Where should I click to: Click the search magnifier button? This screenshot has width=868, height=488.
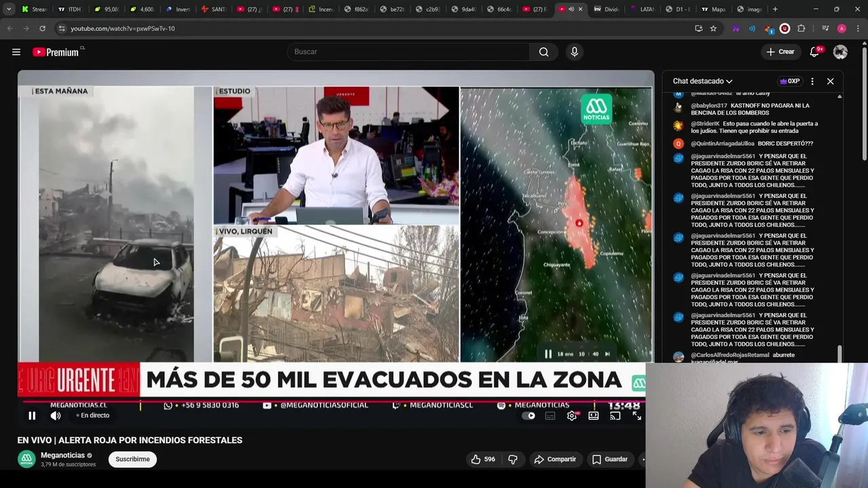[x=544, y=52]
